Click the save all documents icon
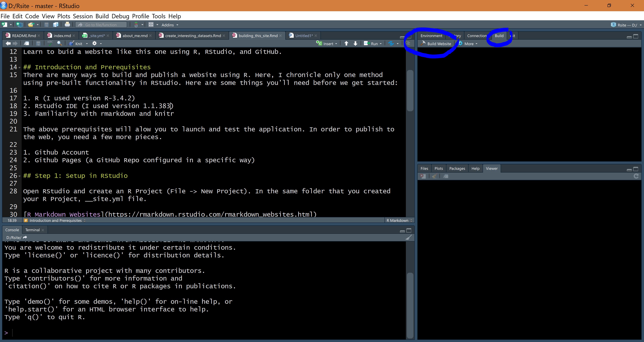 tap(55, 25)
